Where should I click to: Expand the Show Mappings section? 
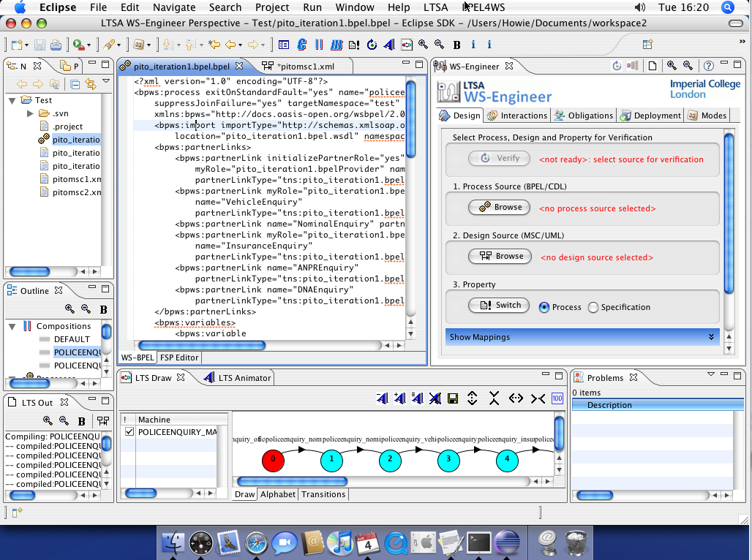click(582, 337)
